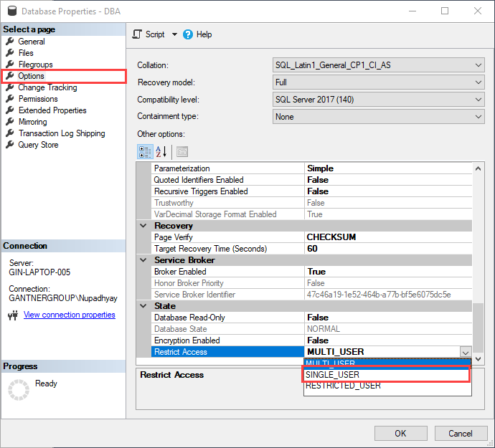Click the CHECKSUM value cell

[388, 237]
